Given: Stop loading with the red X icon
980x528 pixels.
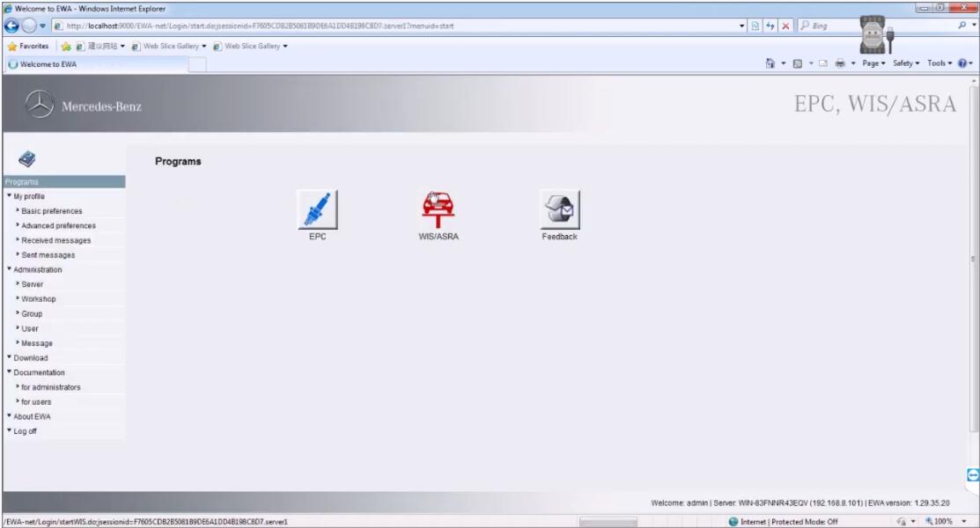Looking at the screenshot, I should point(785,26).
